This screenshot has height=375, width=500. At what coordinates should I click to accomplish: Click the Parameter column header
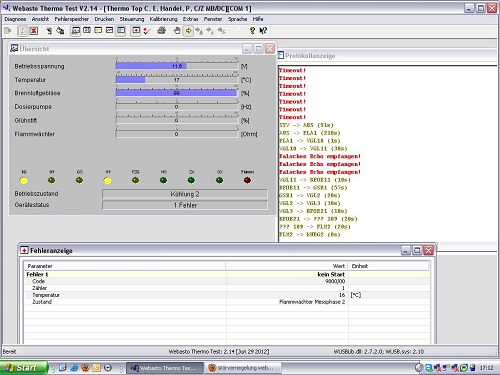pyautogui.click(x=125, y=266)
